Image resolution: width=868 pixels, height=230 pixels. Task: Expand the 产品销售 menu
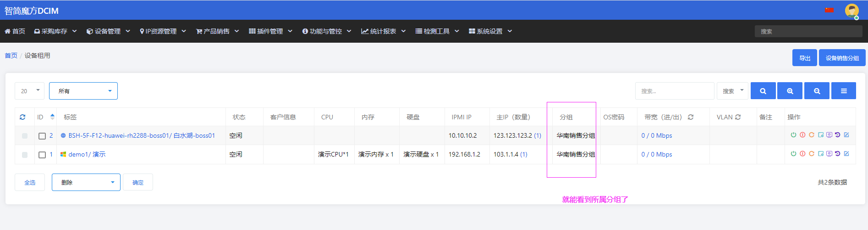click(217, 31)
